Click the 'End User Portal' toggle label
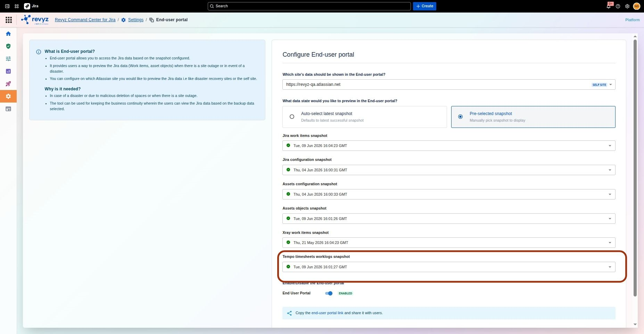 [296, 293]
